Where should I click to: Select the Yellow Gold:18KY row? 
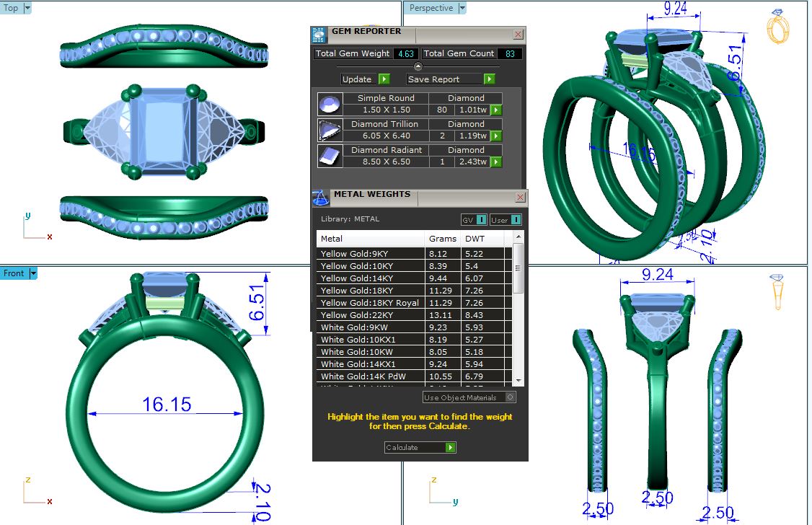pyautogui.click(x=370, y=291)
